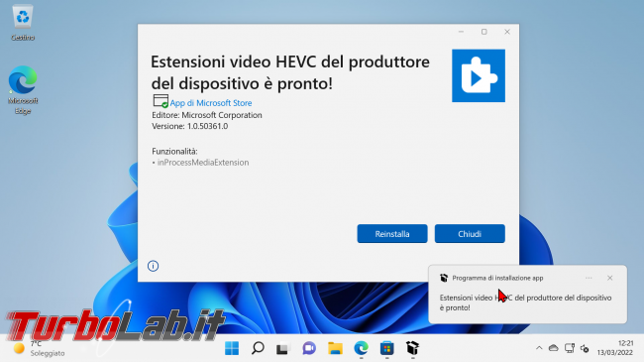The width and height of the screenshot is (644, 362).
Task: Open the App di Microsoft Store link
Action: pyautogui.click(x=211, y=103)
